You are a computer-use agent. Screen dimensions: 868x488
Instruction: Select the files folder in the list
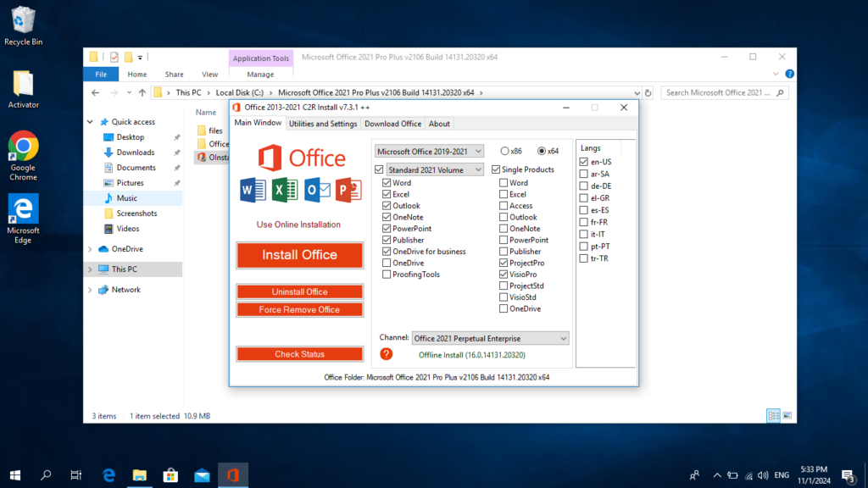pos(215,130)
